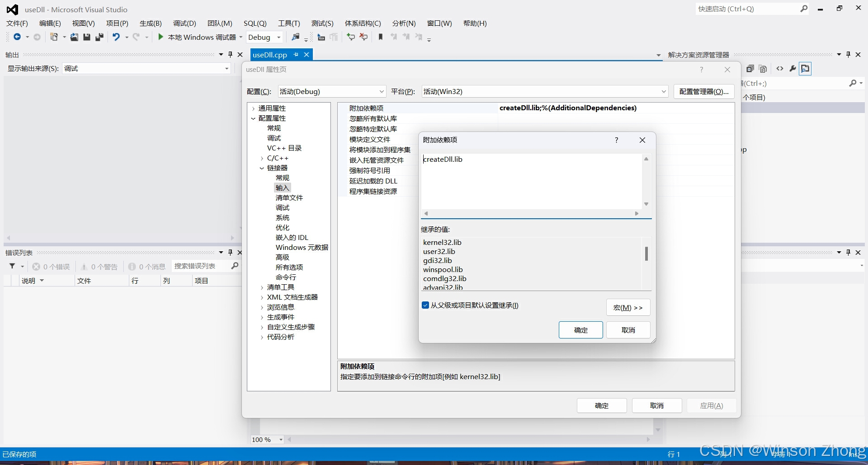The width and height of the screenshot is (868, 465).
Task: Click the Uncomment Selection toolbar icon
Action: pos(363,37)
